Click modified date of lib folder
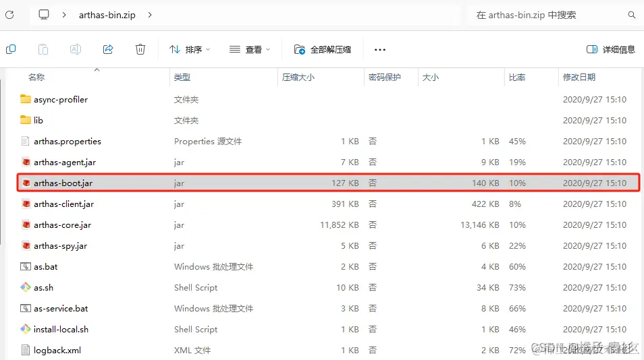The width and height of the screenshot is (644, 360). tap(594, 120)
